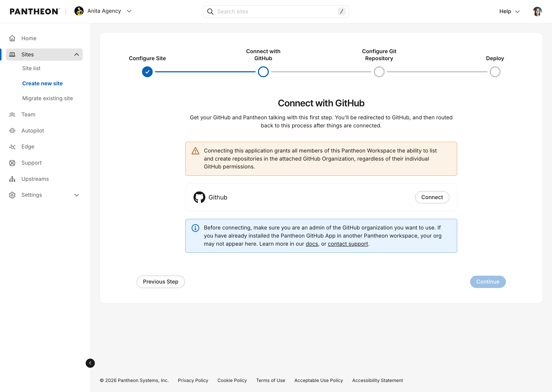Open the user profile avatar menu
Image resolution: width=552 pixels, height=392 pixels.
click(x=537, y=11)
